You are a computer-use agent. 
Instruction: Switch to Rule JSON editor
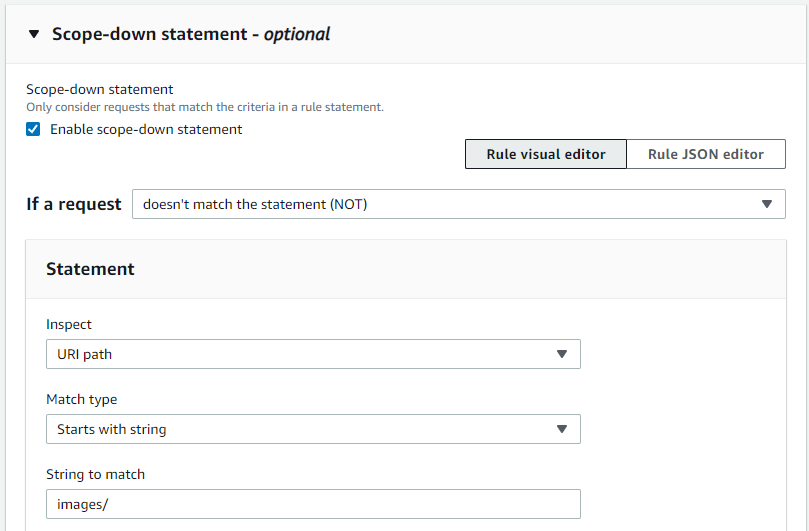click(x=706, y=154)
